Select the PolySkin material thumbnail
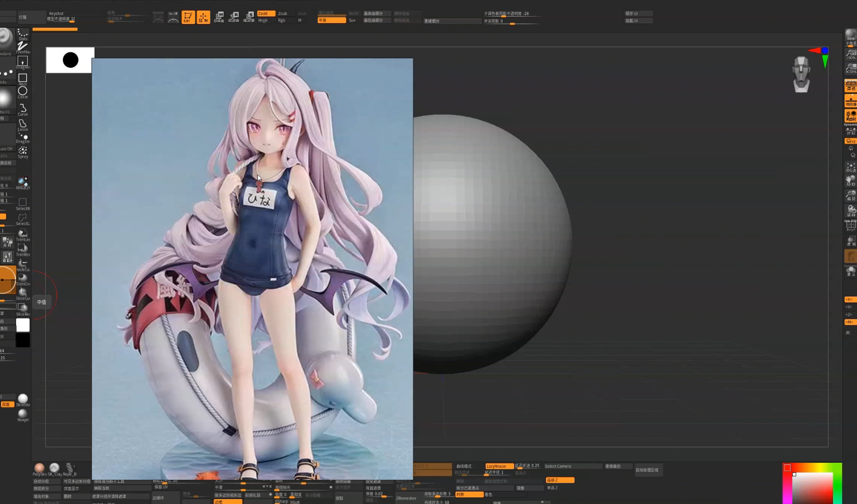Viewport: 857px width, 504px height. point(40,469)
